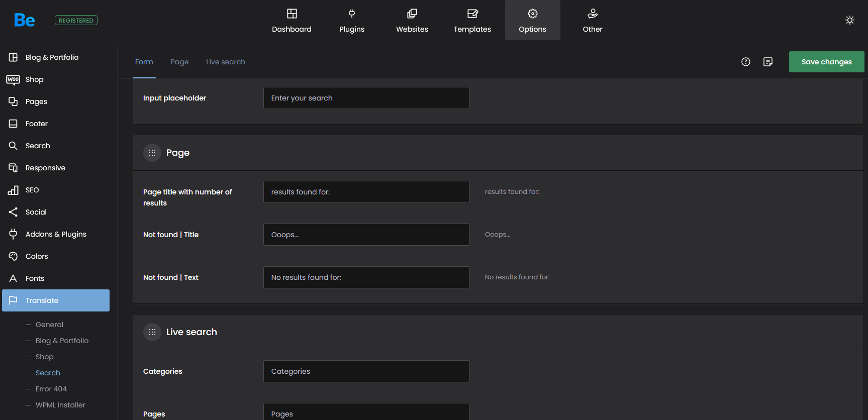Viewport: 868px width, 420px height.
Task: Click the Addons & Plugins plug icon
Action: coord(13,234)
